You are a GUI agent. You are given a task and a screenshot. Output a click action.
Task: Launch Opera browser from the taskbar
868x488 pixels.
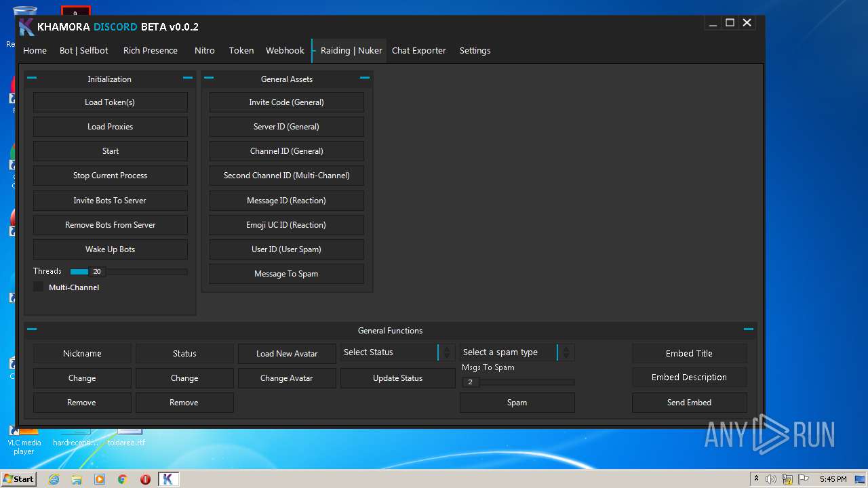pos(145,479)
